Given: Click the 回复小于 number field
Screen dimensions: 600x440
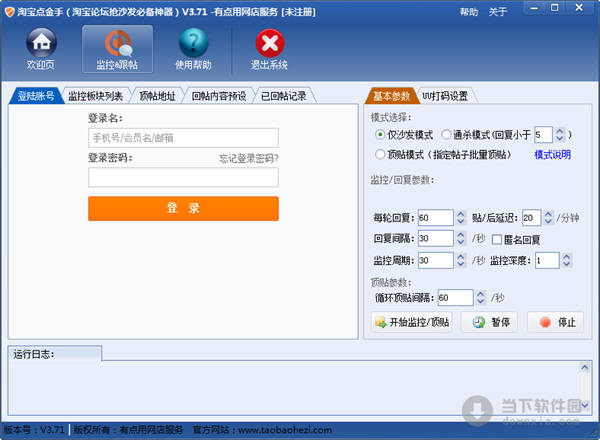Looking at the screenshot, I should coord(543,135).
